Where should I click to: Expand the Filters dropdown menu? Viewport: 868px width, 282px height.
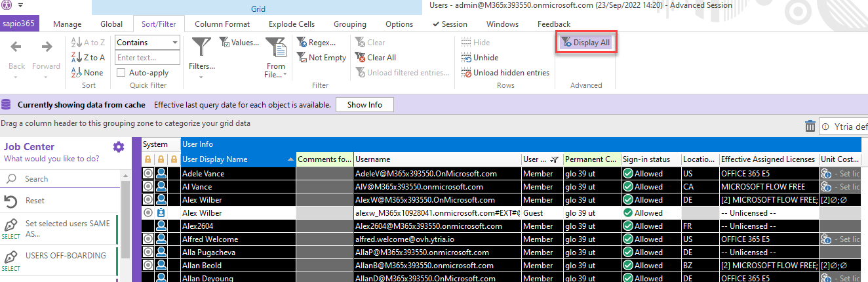click(201, 66)
